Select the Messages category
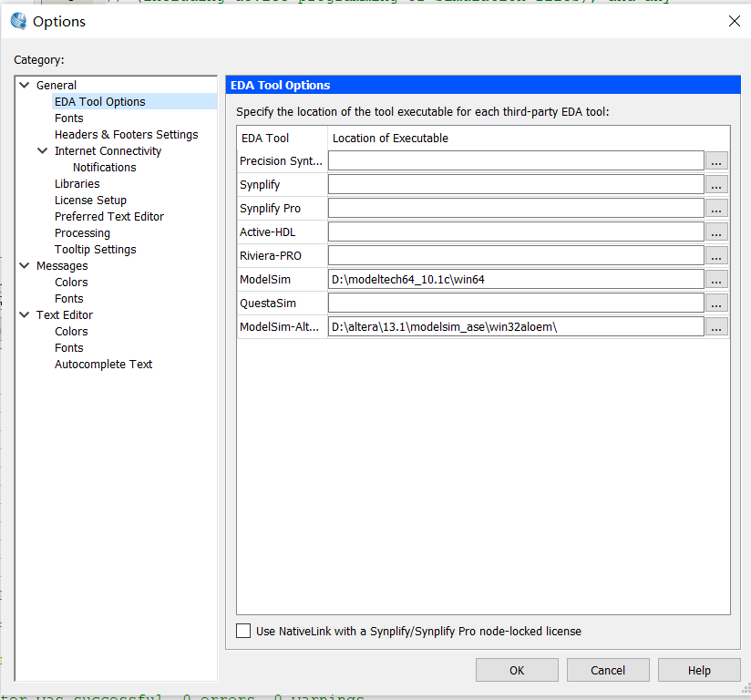751x700 pixels. (x=62, y=265)
